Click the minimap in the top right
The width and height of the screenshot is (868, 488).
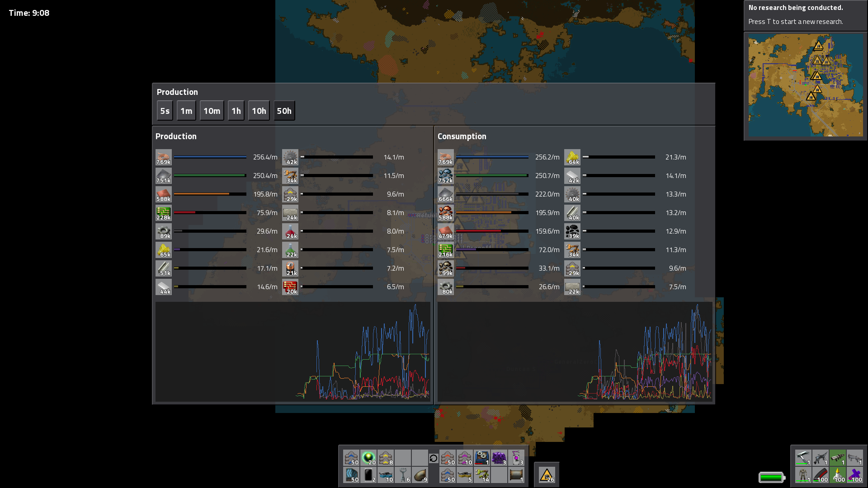[806, 86]
